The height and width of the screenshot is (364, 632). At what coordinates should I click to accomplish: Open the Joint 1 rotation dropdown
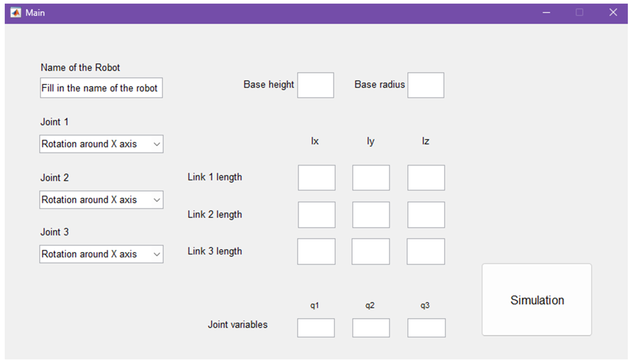101,144
